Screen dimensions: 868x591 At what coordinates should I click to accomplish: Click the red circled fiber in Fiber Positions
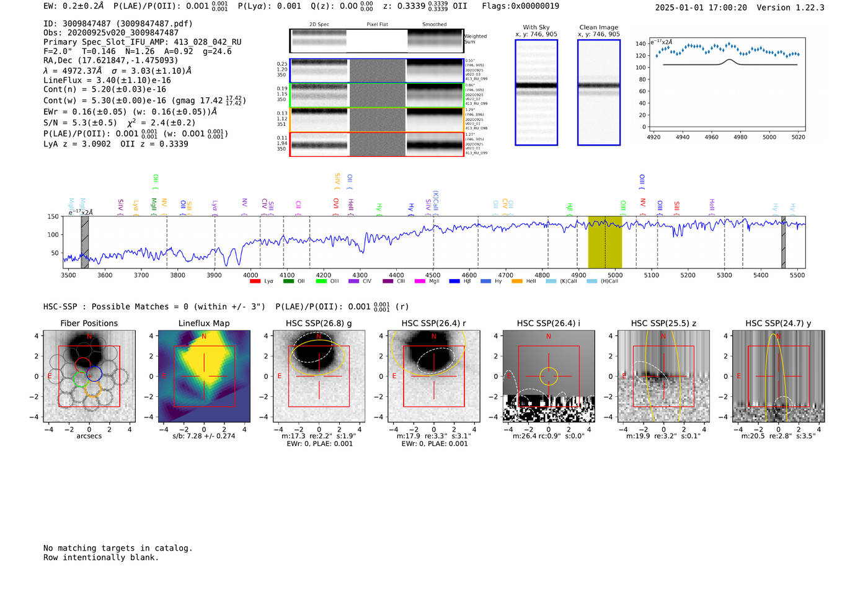tap(82, 364)
